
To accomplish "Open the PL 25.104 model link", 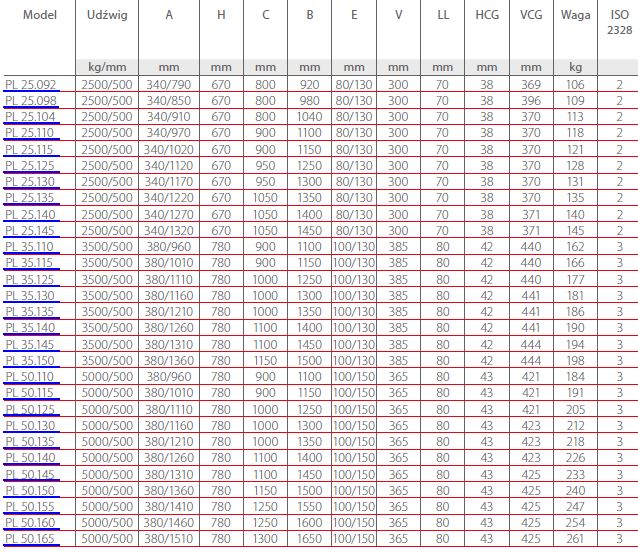I will (x=30, y=117).
